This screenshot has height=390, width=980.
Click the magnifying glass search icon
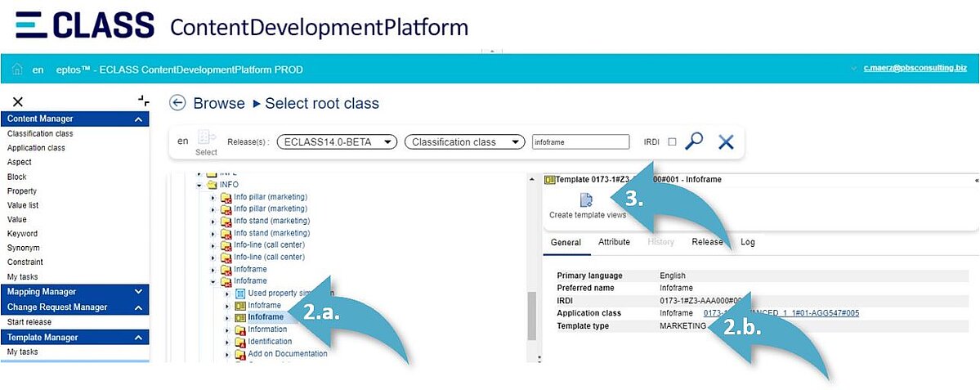click(694, 141)
